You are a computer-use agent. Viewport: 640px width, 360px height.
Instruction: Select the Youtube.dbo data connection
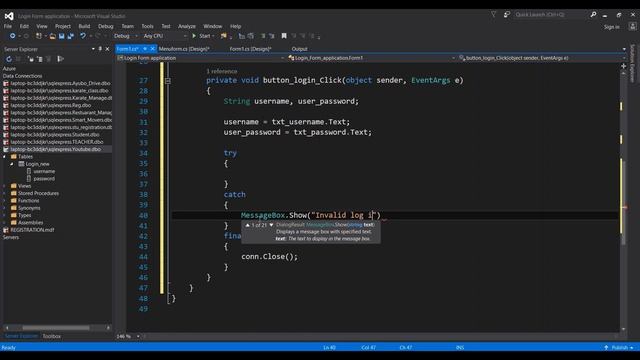56,149
